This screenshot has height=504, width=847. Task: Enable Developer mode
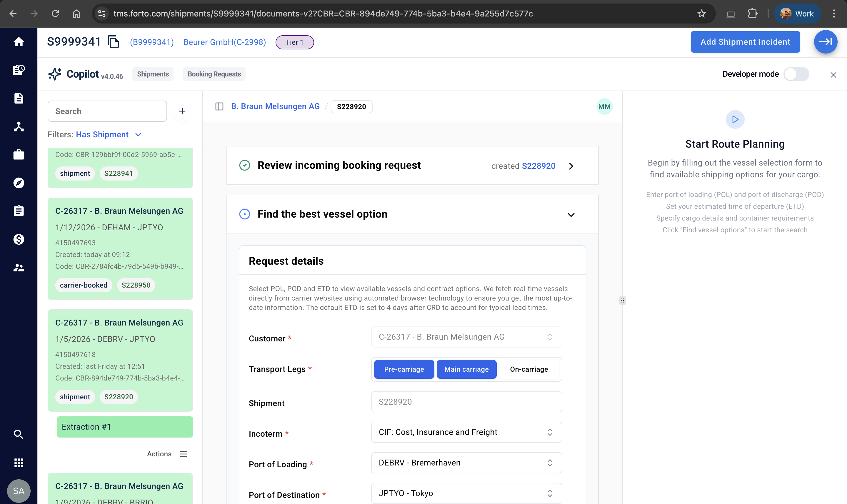click(796, 74)
